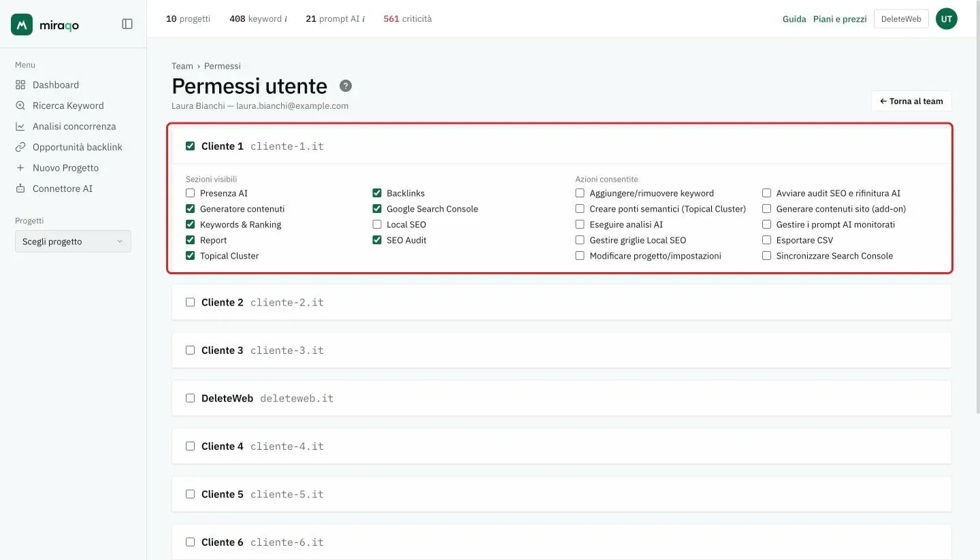980x560 pixels.
Task: Click the miraqo logo icon
Action: pyautogui.click(x=22, y=24)
